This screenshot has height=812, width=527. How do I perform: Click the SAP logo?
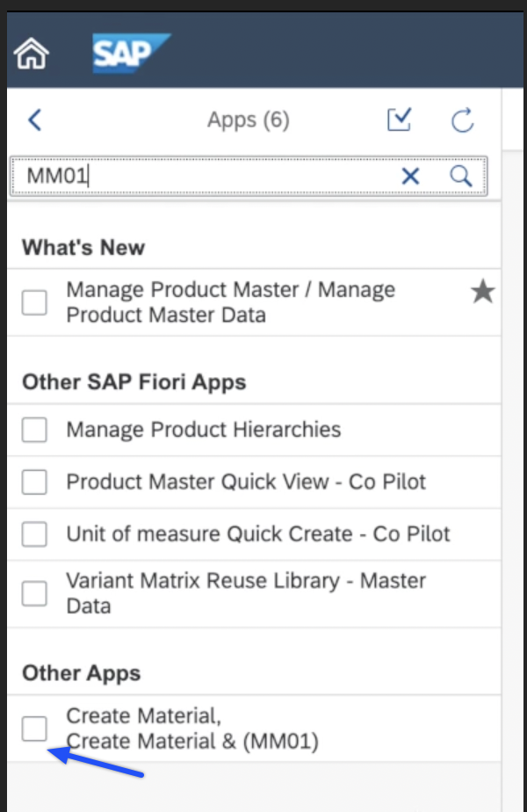coord(130,54)
